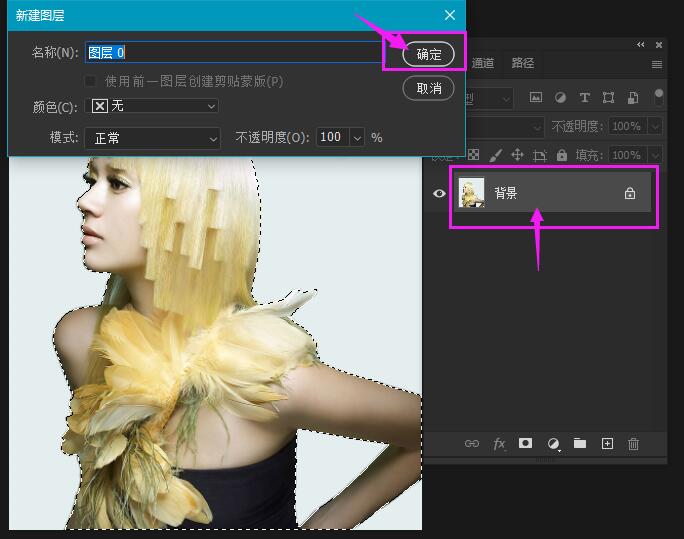The height and width of the screenshot is (539, 684).
Task: Click the link layers icon
Action: (x=472, y=444)
